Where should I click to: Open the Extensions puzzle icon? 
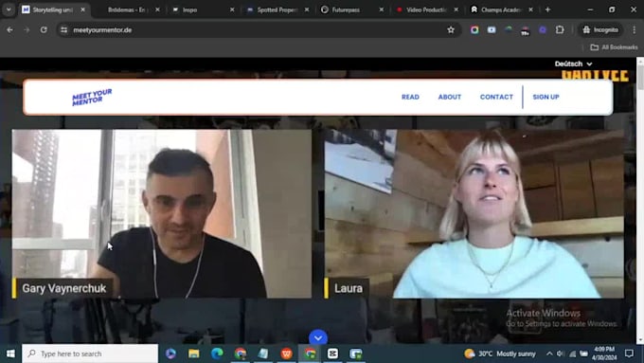point(560,29)
